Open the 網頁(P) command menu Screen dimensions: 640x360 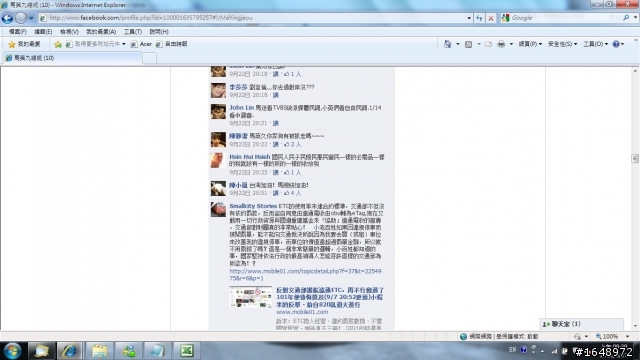(x=530, y=44)
